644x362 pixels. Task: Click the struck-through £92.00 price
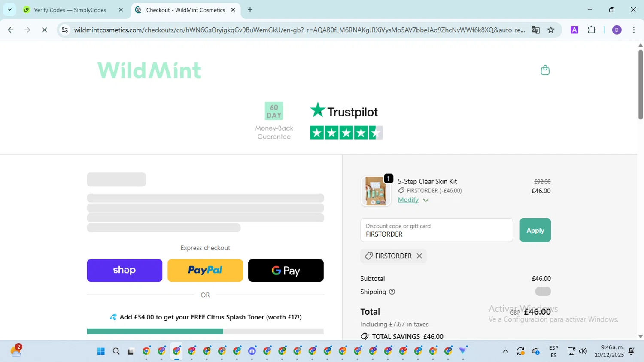point(542,182)
